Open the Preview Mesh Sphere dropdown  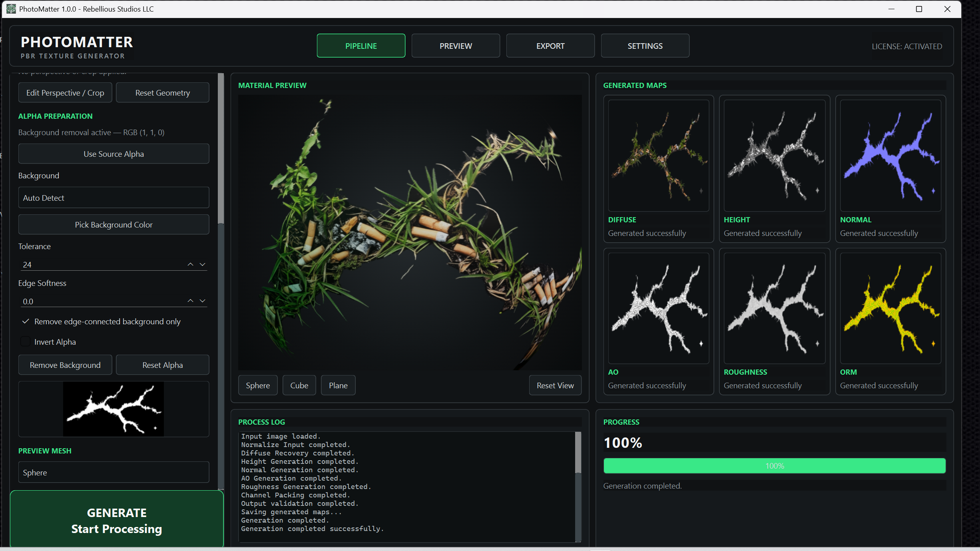coord(114,472)
